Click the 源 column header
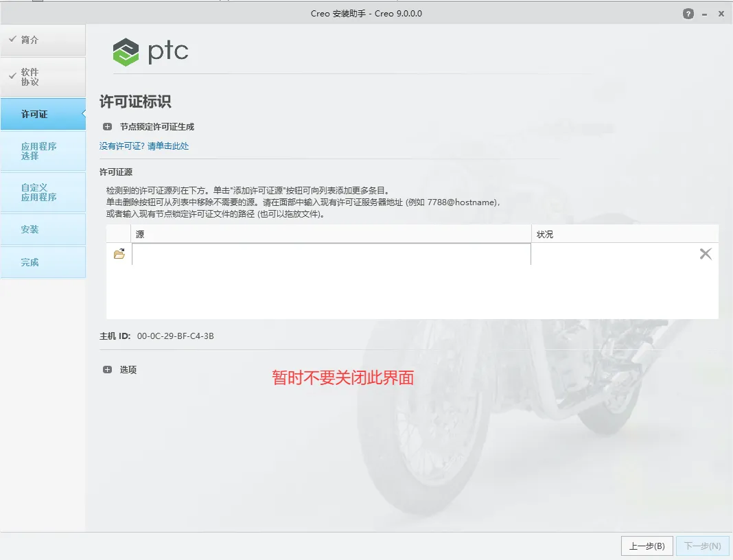This screenshot has width=733, height=560. 331,234
